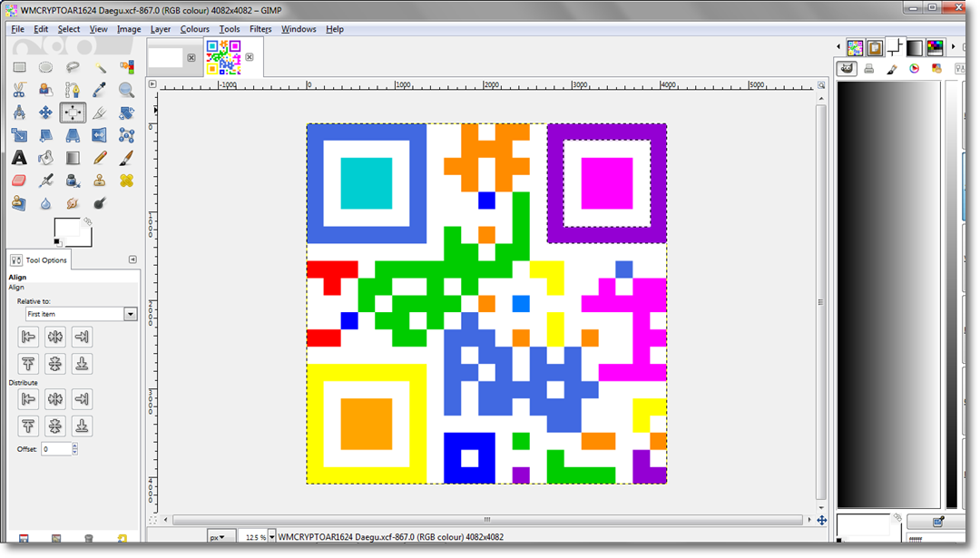Viewport: 980px width, 558px height.
Task: Open Tool Options panel configuration menu
Action: pos(132,259)
